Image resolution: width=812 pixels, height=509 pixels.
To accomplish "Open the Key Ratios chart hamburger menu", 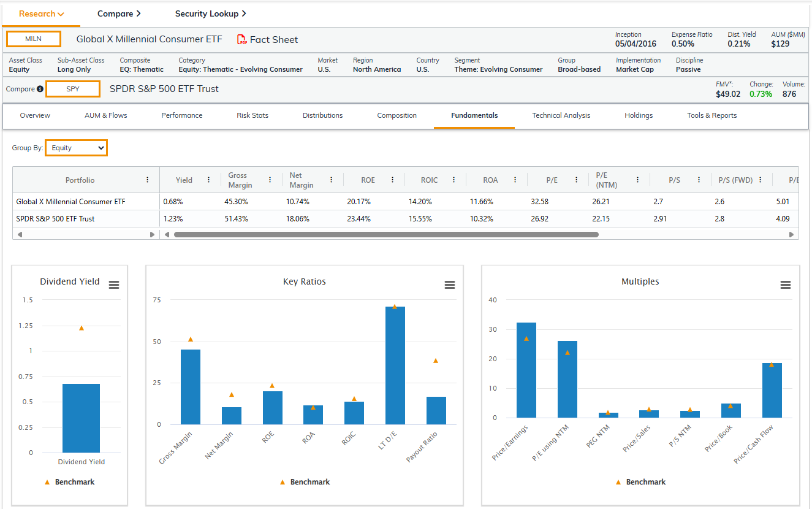I will (x=450, y=285).
